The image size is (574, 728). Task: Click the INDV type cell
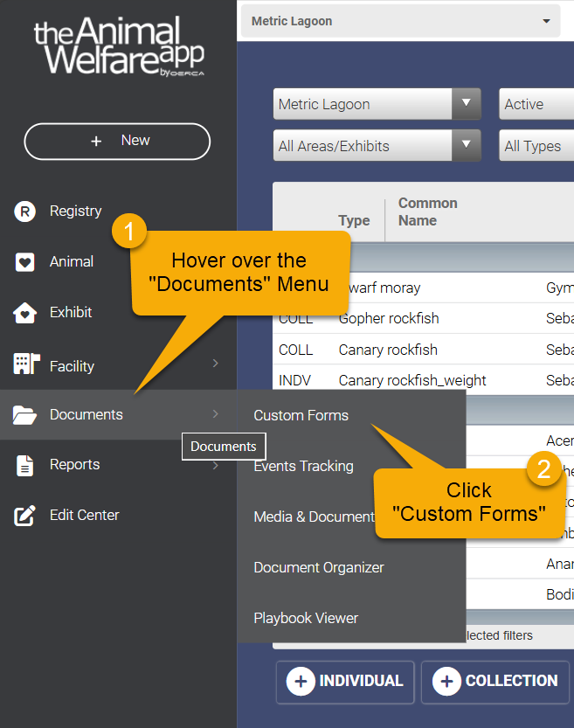[x=294, y=381]
